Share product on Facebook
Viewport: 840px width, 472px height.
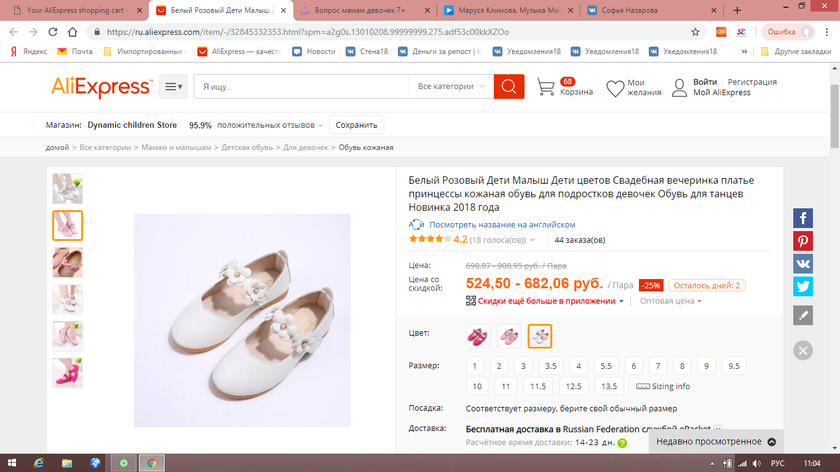[x=803, y=218]
